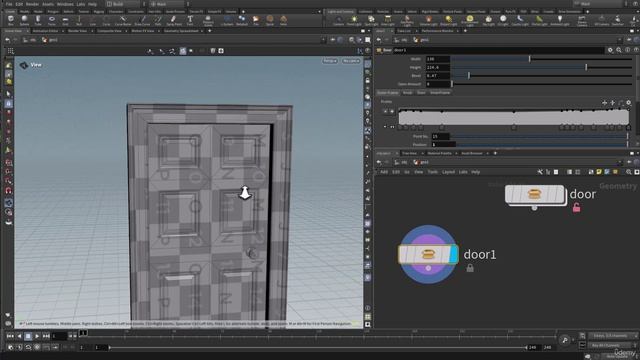Select the Outer Frame parameter tab
Viewport: 640px width, 360px height.
click(388, 93)
